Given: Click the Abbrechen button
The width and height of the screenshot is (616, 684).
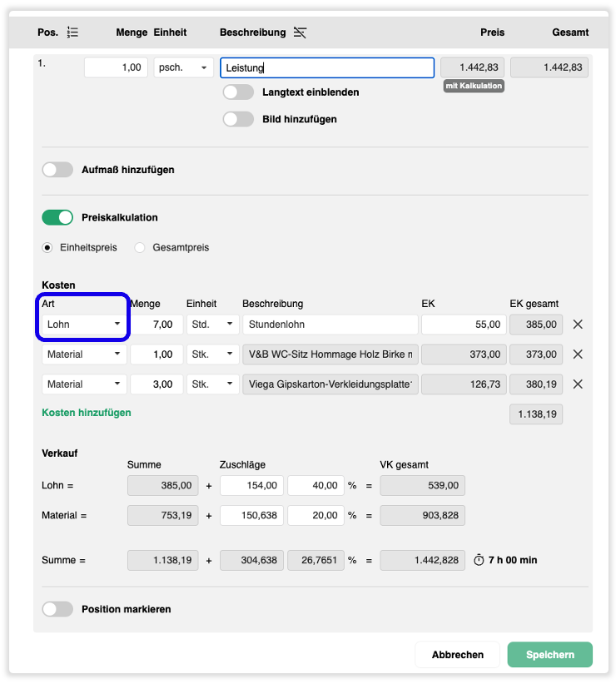Looking at the screenshot, I should [458, 655].
